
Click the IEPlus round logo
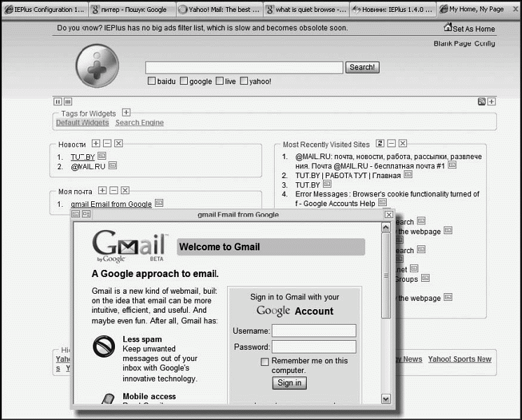(x=97, y=66)
